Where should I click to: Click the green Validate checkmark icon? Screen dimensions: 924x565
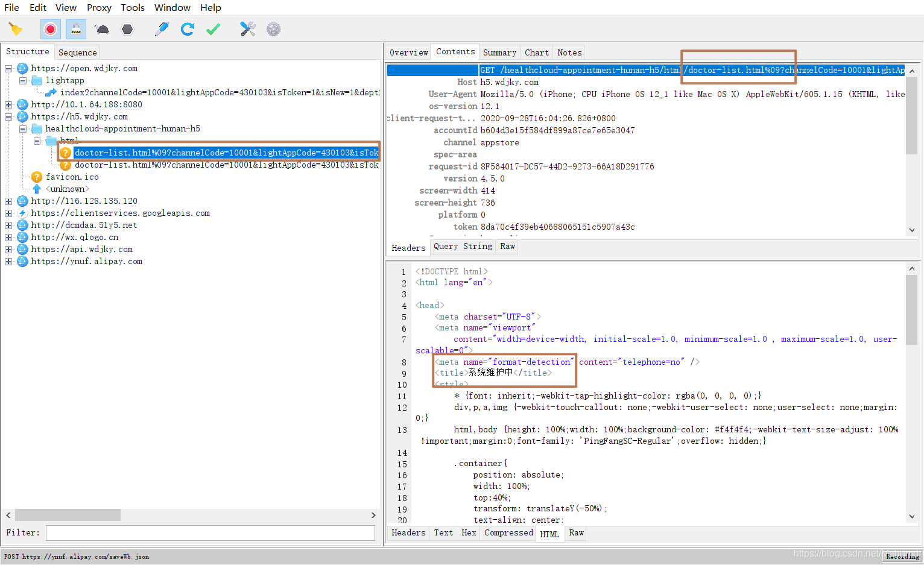coord(214,29)
